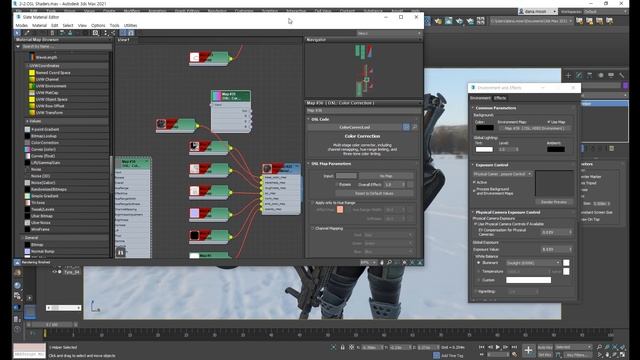Switch to the Effects tab

500,98
